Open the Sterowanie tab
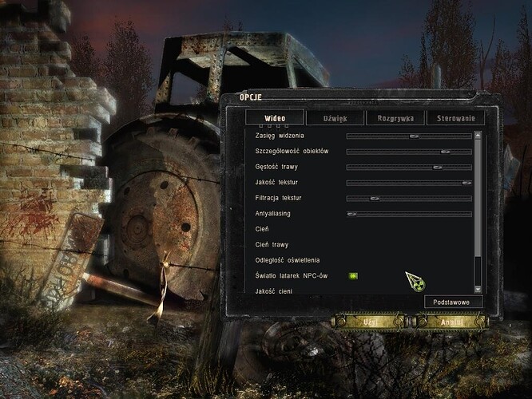 (x=455, y=118)
